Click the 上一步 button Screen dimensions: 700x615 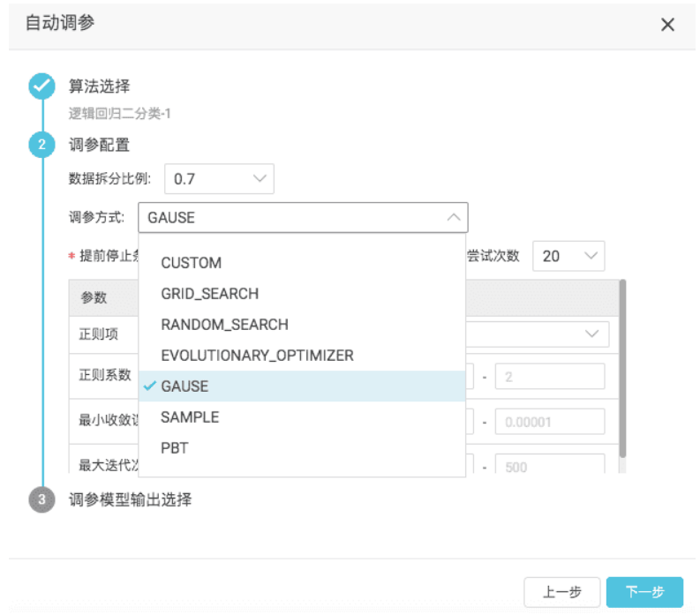[x=561, y=592]
